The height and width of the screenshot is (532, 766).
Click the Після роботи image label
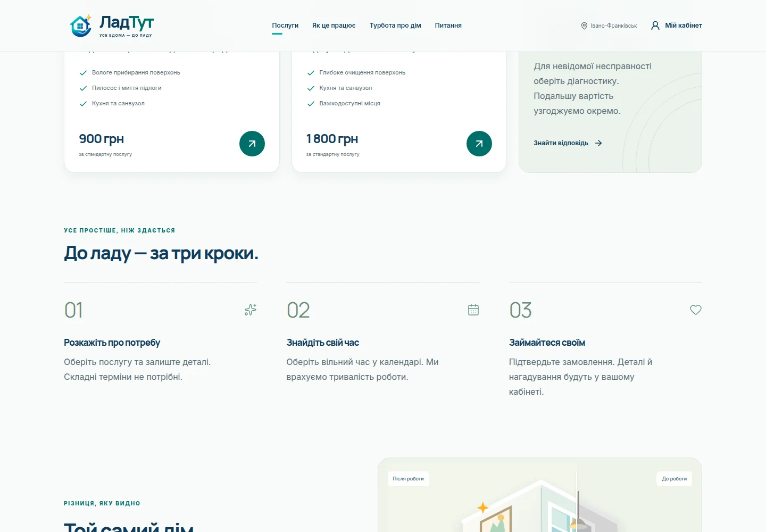click(x=409, y=479)
